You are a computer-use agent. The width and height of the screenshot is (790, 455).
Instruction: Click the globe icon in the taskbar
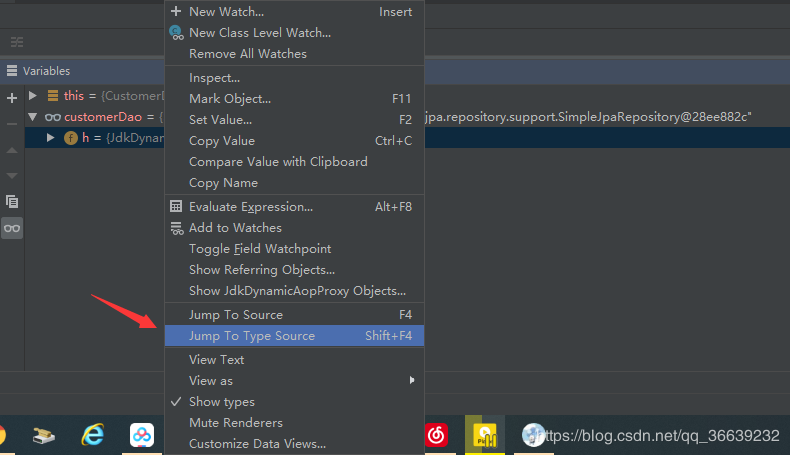coord(533,435)
